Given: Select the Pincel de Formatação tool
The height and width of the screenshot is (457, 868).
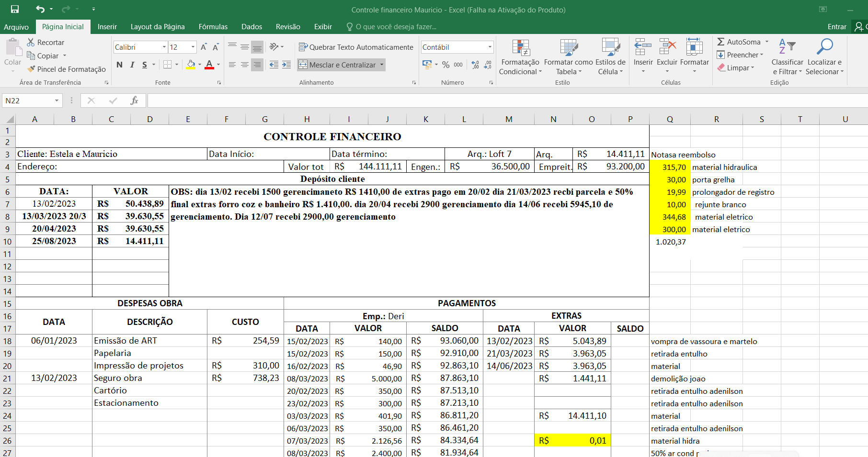Looking at the screenshot, I should point(67,69).
